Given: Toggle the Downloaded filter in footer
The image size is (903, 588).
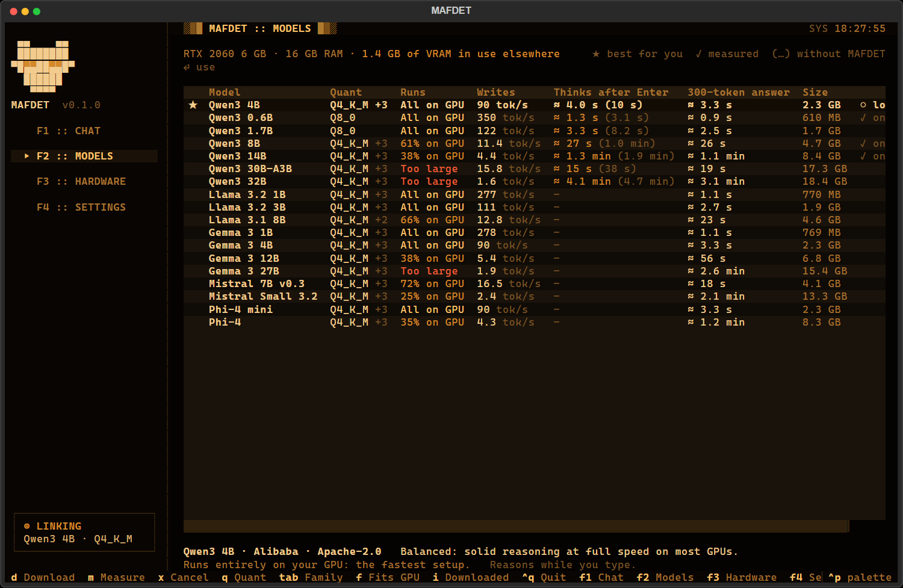Looking at the screenshot, I should (x=471, y=577).
